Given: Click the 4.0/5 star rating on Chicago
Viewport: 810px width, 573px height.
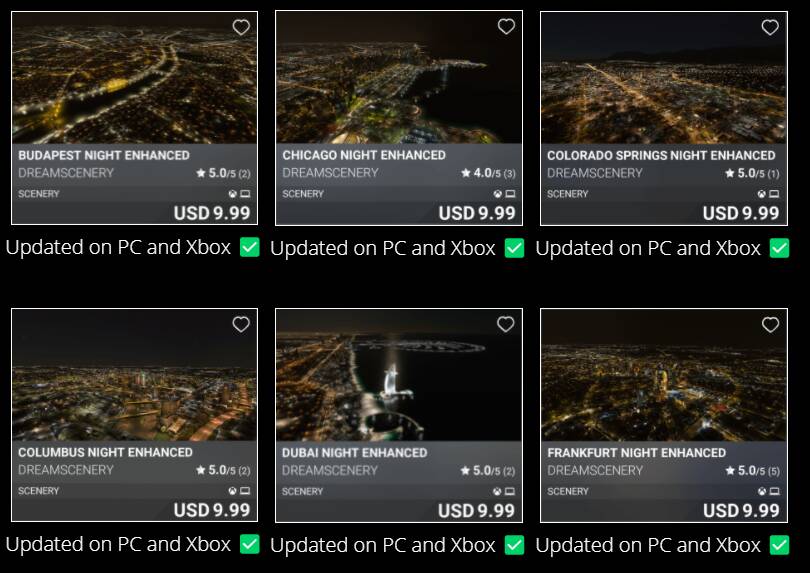Looking at the screenshot, I should [488, 173].
